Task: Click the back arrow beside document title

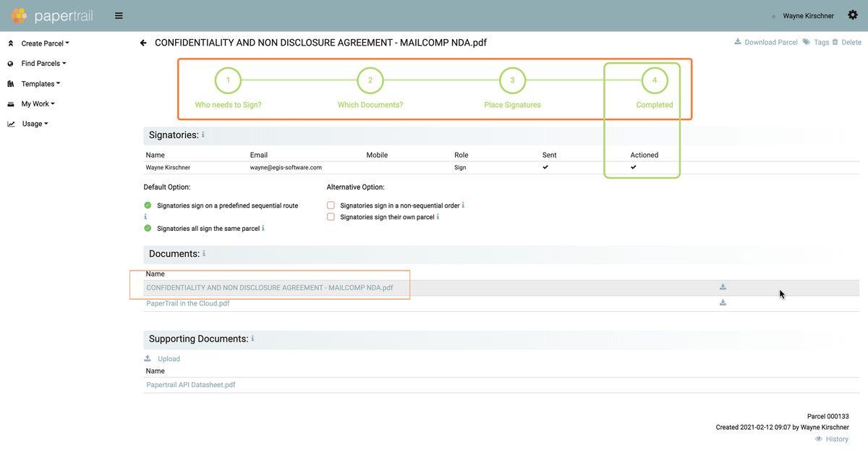Action: pyautogui.click(x=143, y=43)
